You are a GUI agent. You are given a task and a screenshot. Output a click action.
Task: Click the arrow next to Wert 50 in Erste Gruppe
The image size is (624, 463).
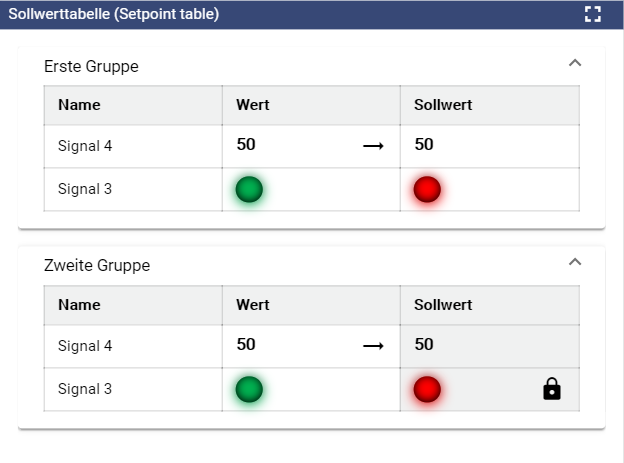[373, 146]
